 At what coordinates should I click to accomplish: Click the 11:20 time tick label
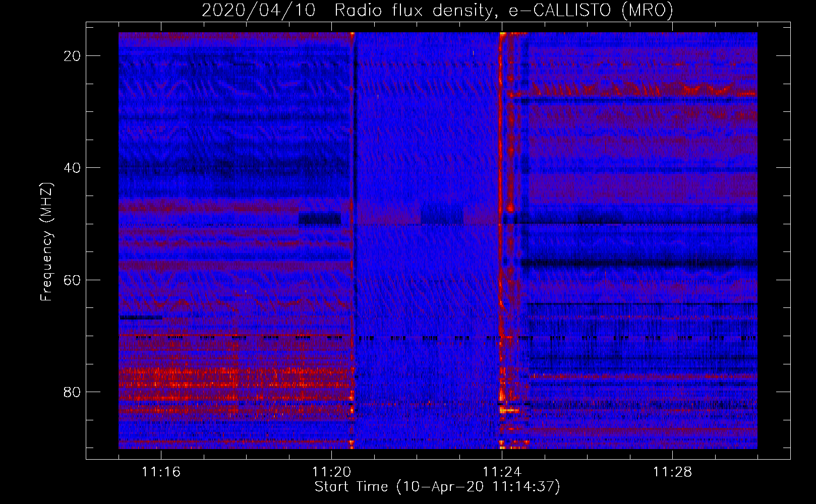[331, 472]
